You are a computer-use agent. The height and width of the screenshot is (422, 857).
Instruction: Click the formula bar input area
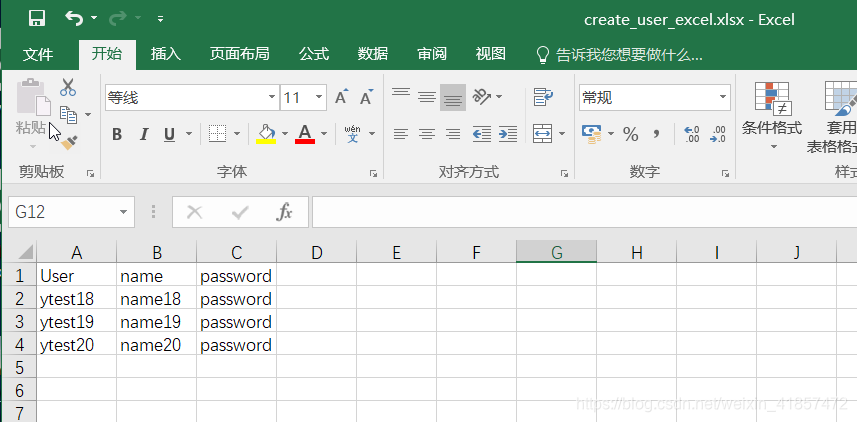[x=584, y=212]
